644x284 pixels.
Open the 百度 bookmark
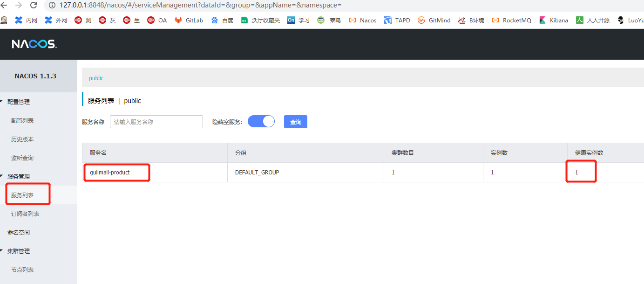pos(222,20)
